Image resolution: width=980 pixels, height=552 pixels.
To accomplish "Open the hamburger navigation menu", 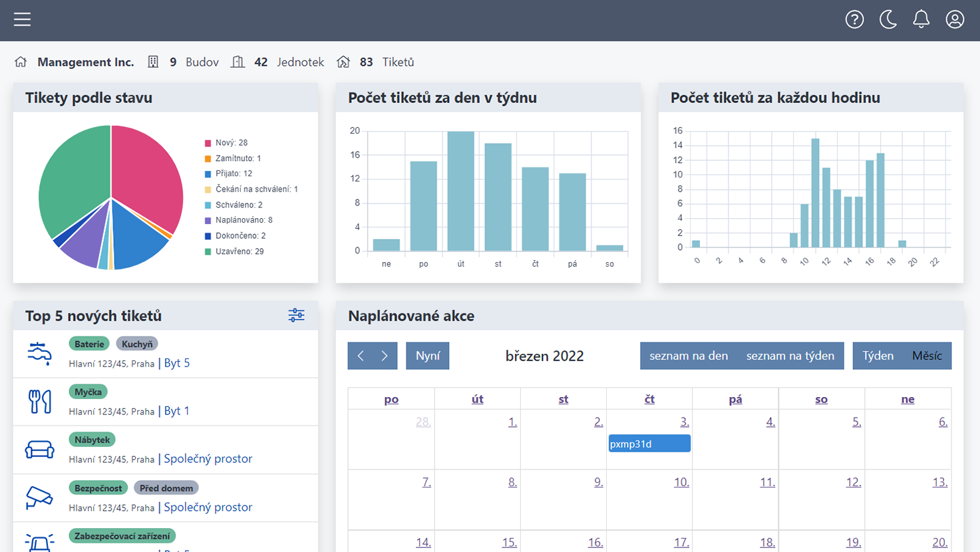I will (x=22, y=19).
